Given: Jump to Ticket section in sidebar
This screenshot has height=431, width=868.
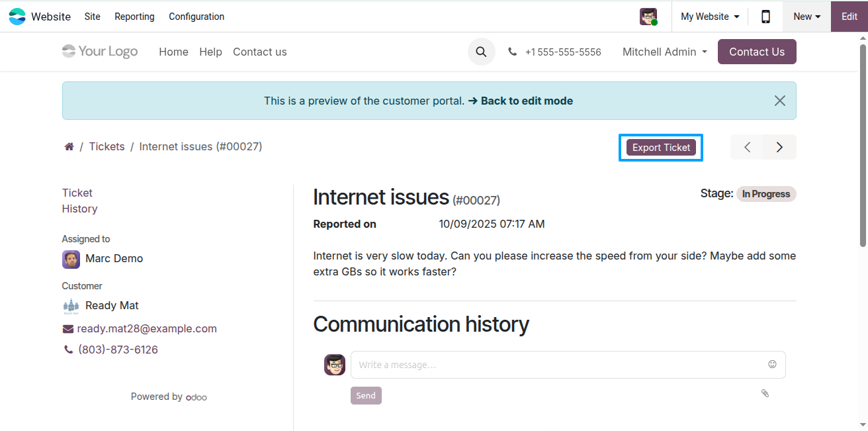Looking at the screenshot, I should (77, 193).
